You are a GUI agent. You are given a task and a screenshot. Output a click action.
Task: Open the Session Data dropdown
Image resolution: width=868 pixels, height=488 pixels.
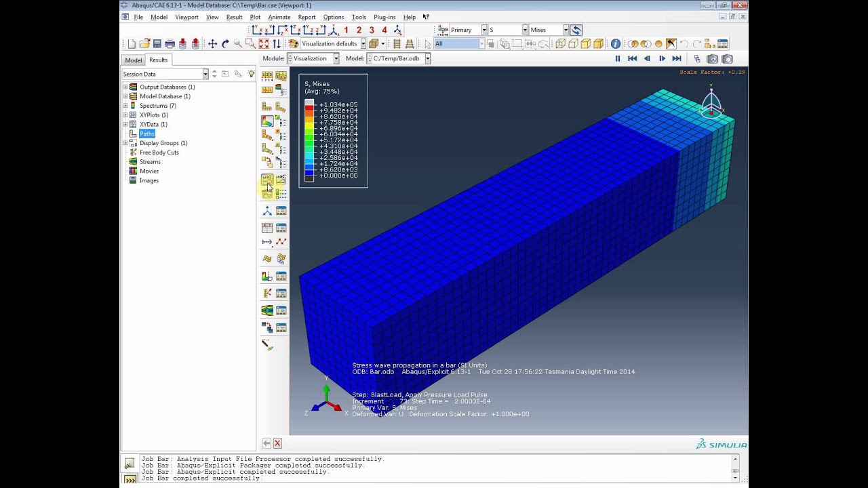205,74
